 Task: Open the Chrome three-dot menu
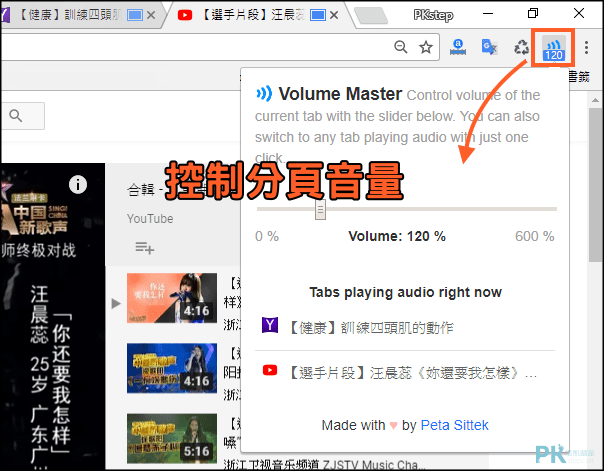[586, 47]
